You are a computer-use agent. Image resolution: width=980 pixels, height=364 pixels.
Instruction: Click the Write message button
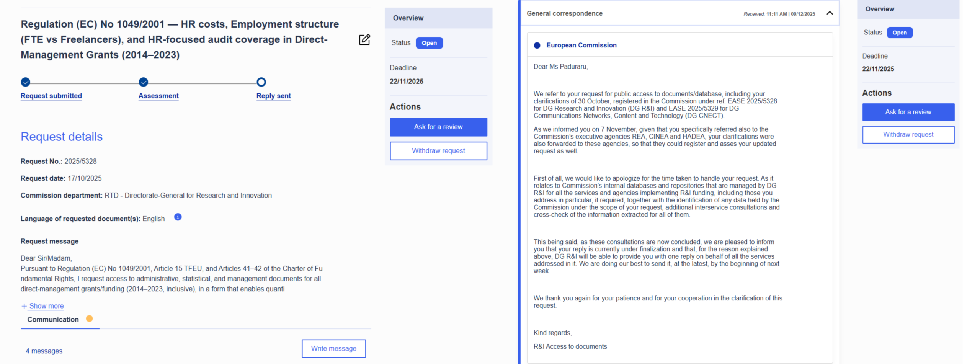coord(333,348)
